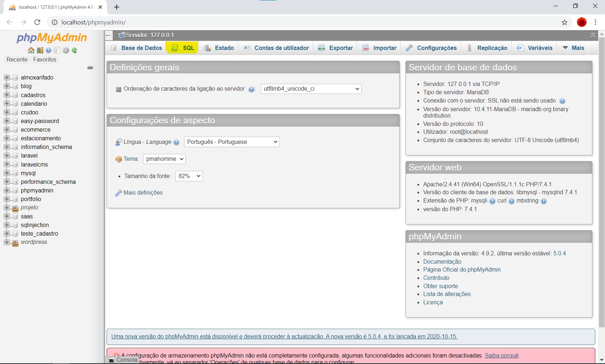This screenshot has height=364, width=605.
Task: Click the 5.0.4 latest version link
Action: (560, 254)
